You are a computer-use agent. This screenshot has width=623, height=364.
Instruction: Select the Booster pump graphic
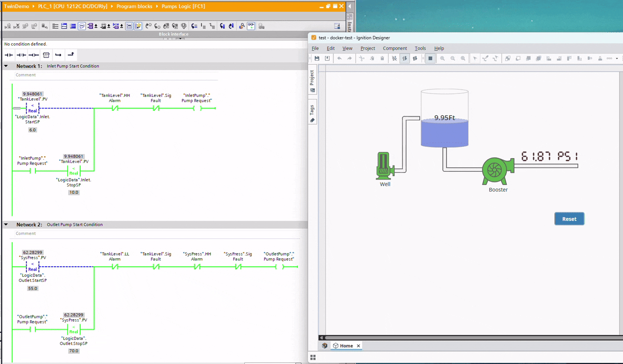click(x=498, y=171)
